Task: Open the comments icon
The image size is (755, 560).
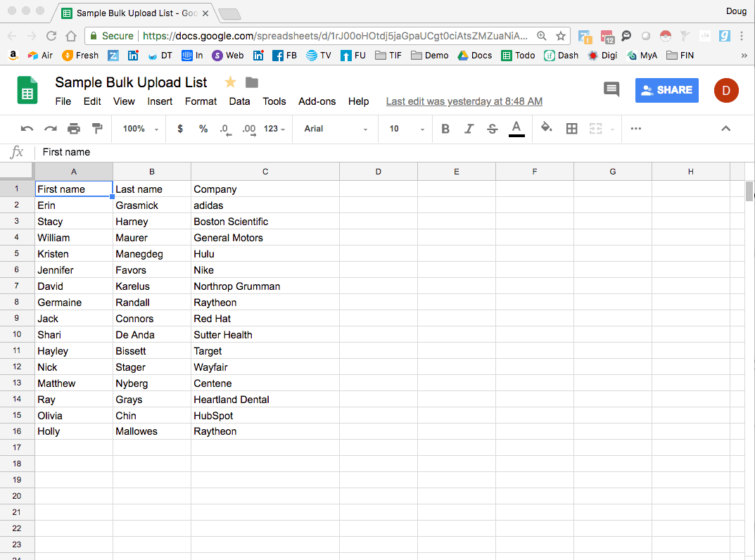Action: tap(611, 89)
